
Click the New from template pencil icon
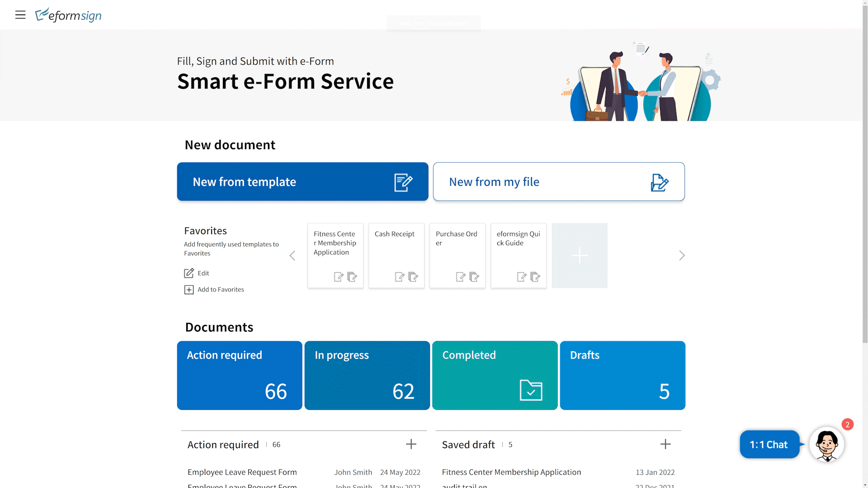[x=403, y=182]
